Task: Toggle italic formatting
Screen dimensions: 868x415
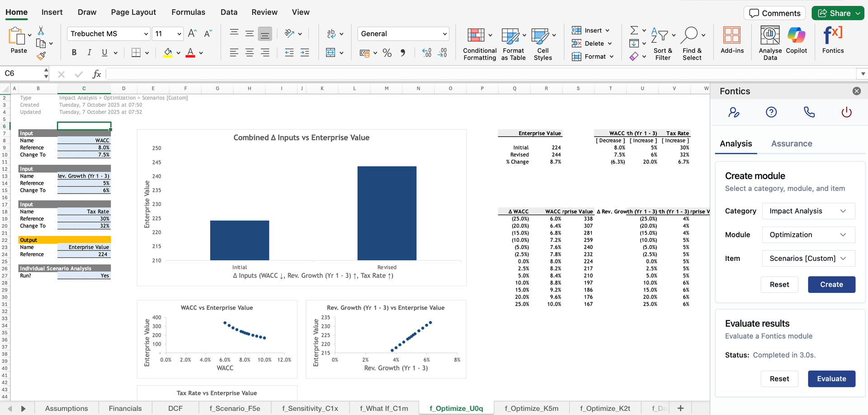Action: coord(89,52)
